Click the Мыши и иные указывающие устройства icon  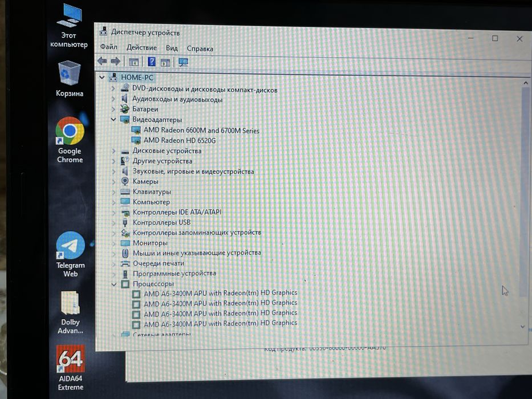(x=125, y=253)
